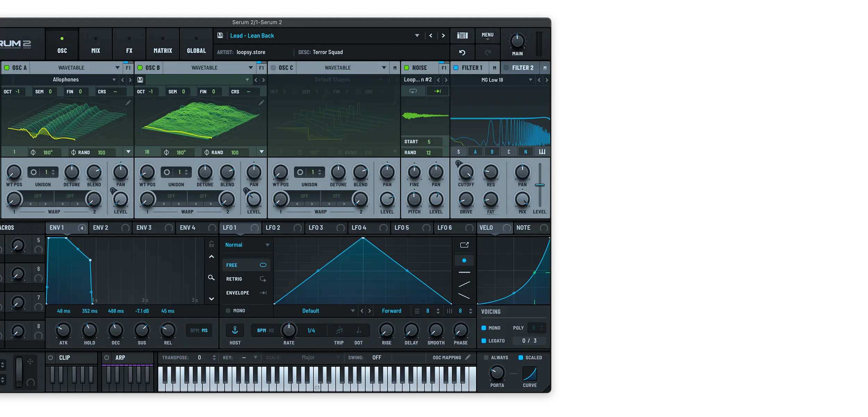Screen dimensions: 868x417
Task: Click the envelope zoom magnifier icon
Action: click(x=211, y=278)
